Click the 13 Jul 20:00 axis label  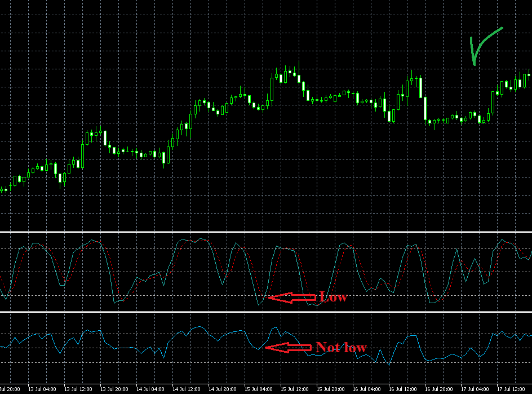click(x=114, y=389)
